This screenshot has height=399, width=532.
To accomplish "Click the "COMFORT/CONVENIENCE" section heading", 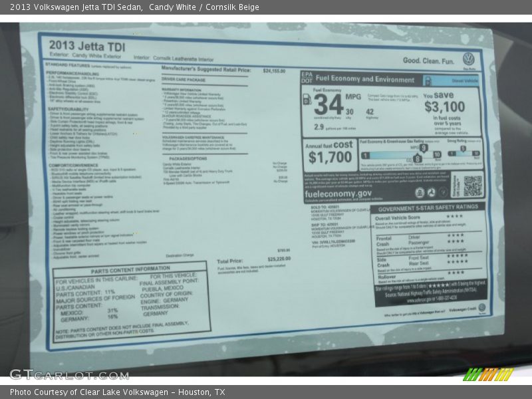I will point(73,165).
